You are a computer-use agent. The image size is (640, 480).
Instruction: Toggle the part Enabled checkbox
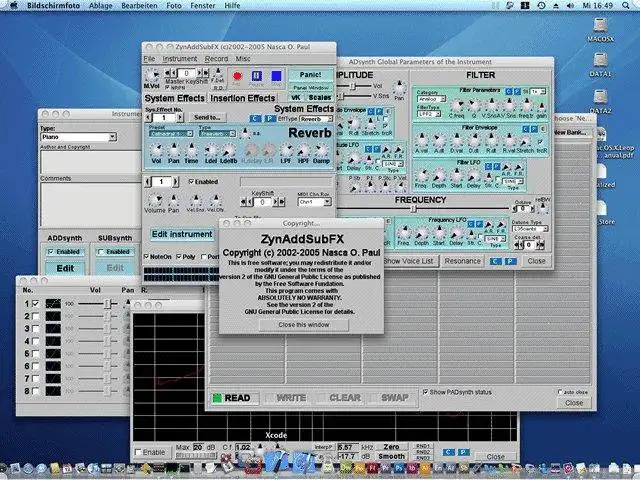point(193,182)
